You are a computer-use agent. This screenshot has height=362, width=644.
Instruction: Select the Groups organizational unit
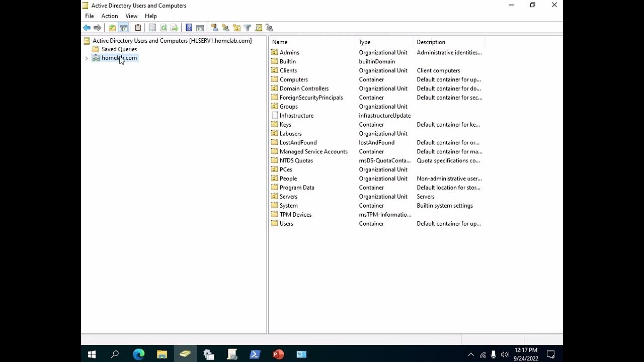(289, 107)
